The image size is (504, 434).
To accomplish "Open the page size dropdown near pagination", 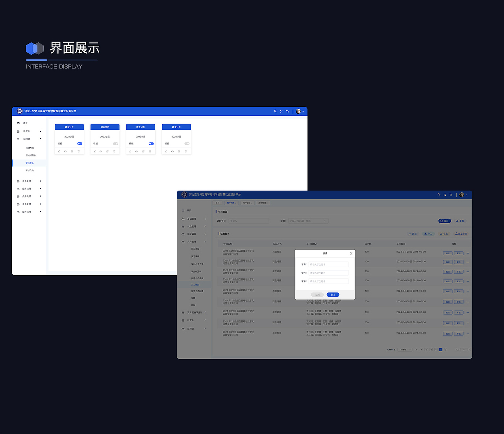I will coord(404,349).
